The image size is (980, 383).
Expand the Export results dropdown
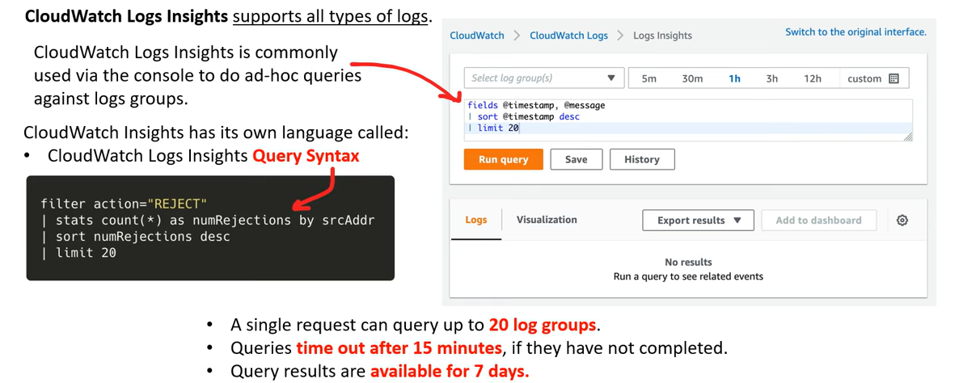[699, 220]
